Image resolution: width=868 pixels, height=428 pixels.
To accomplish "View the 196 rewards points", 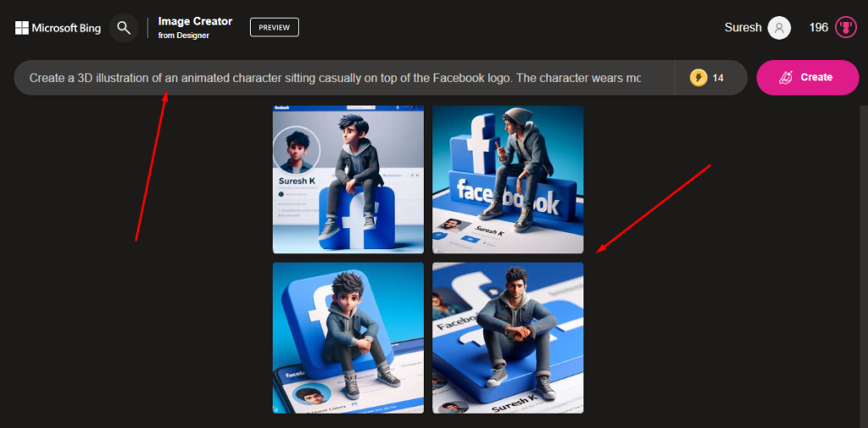I will pyautogui.click(x=818, y=27).
